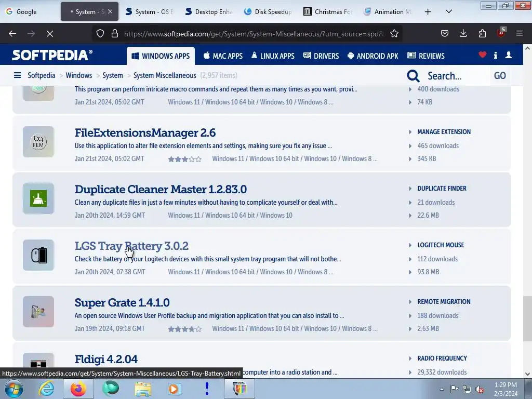The image size is (532, 399).
Task: Switch to System - OS E tab
Action: [150, 12]
